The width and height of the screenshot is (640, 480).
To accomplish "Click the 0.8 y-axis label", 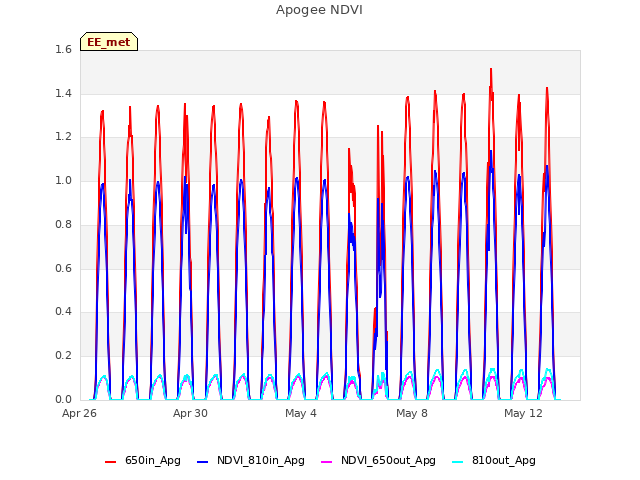I will [63, 224].
